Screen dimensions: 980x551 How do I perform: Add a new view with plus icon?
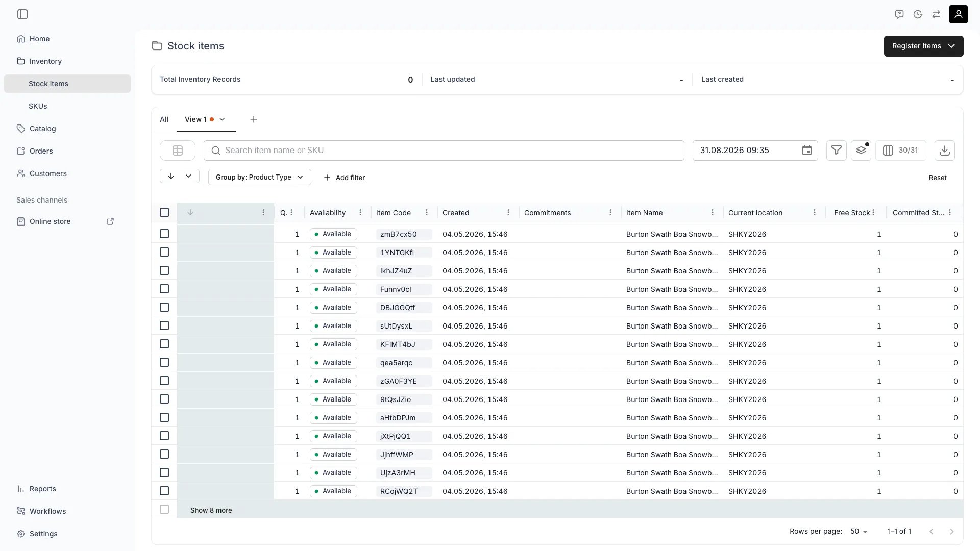pyautogui.click(x=254, y=119)
